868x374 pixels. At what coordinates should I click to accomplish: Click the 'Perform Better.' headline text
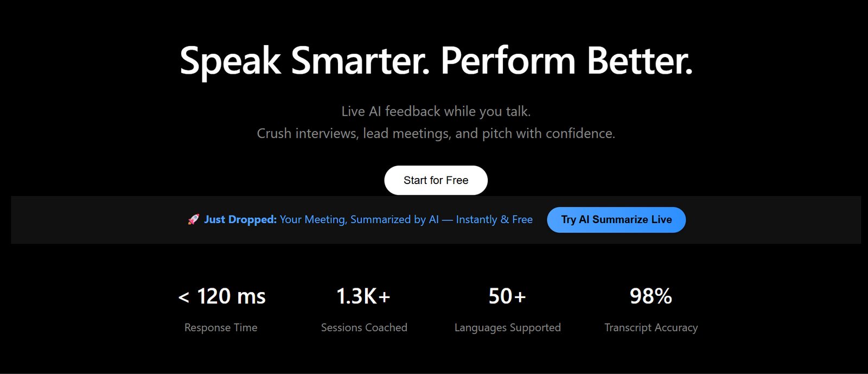coord(567,61)
